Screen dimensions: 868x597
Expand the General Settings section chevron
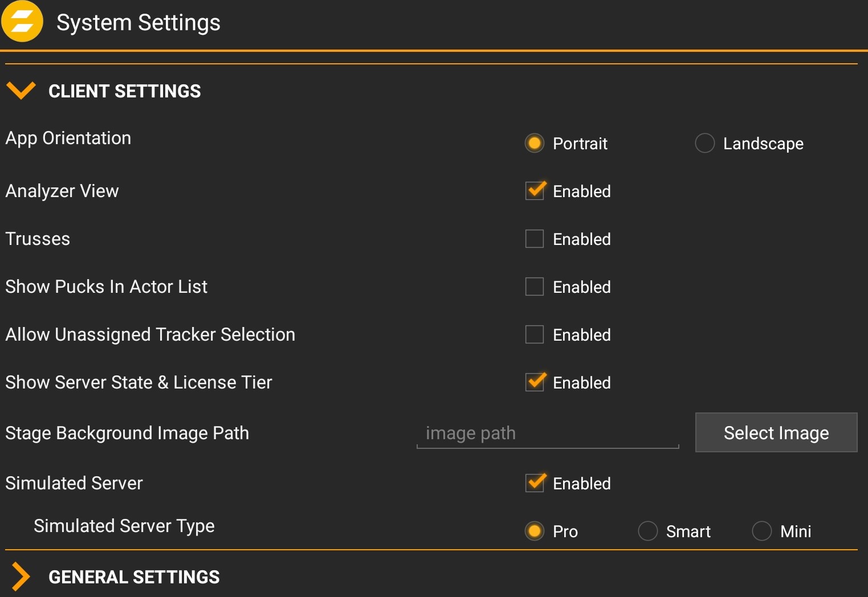click(21, 576)
